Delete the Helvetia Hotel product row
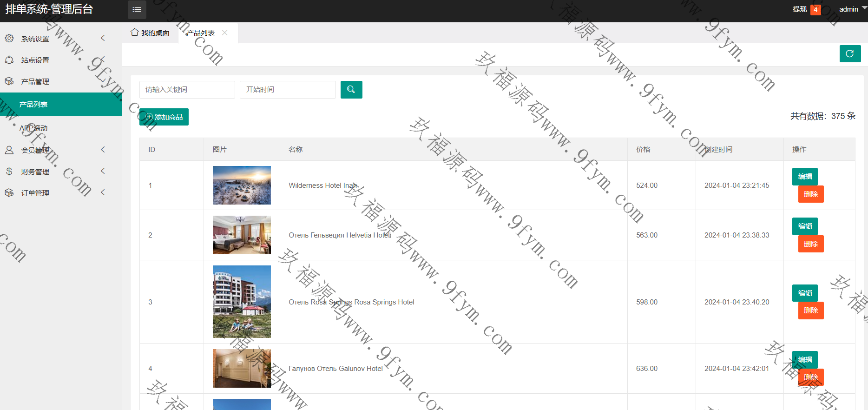868x410 pixels. pyautogui.click(x=810, y=244)
